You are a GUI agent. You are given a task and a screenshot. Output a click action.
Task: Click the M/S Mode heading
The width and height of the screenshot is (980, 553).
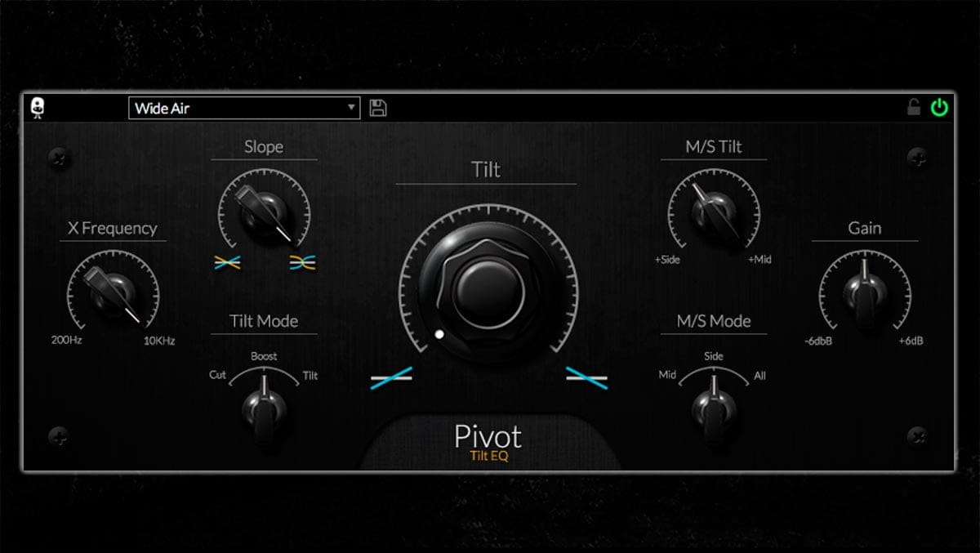714,321
